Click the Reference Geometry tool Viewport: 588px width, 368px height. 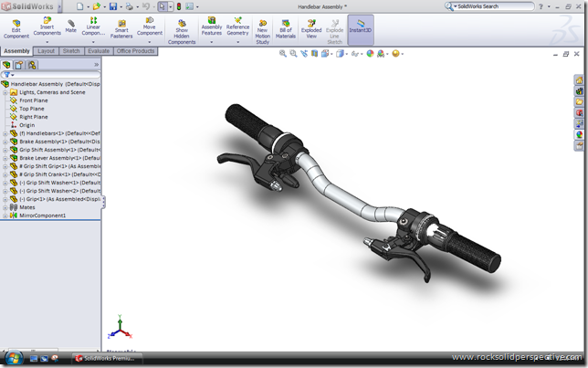237,26
